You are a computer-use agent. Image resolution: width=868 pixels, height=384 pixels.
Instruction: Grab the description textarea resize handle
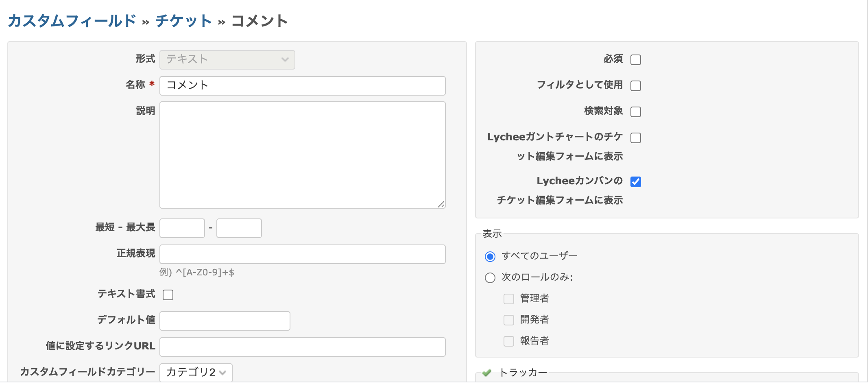pos(441,205)
